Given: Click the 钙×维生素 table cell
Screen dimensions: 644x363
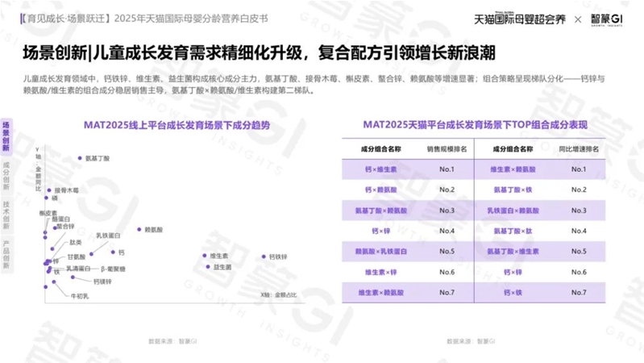Looking at the screenshot, I should [380, 169].
